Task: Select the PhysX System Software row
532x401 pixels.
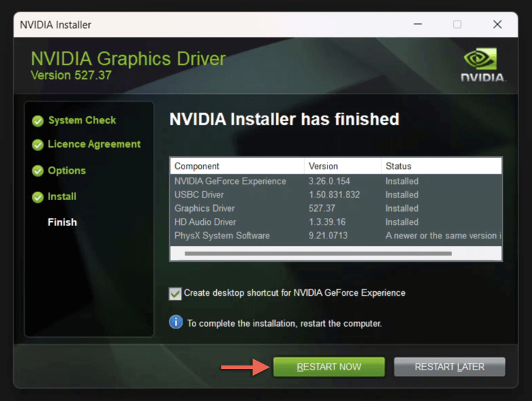Action: click(336, 236)
